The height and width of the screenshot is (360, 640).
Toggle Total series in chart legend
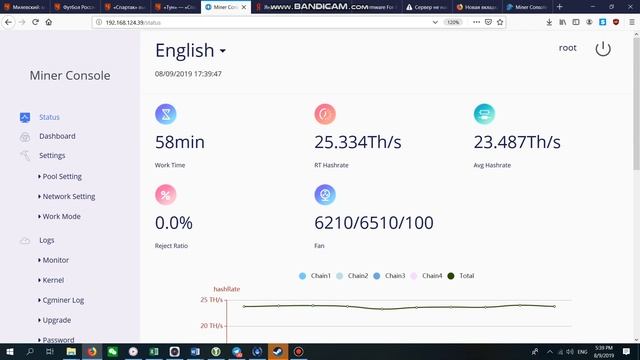point(461,276)
